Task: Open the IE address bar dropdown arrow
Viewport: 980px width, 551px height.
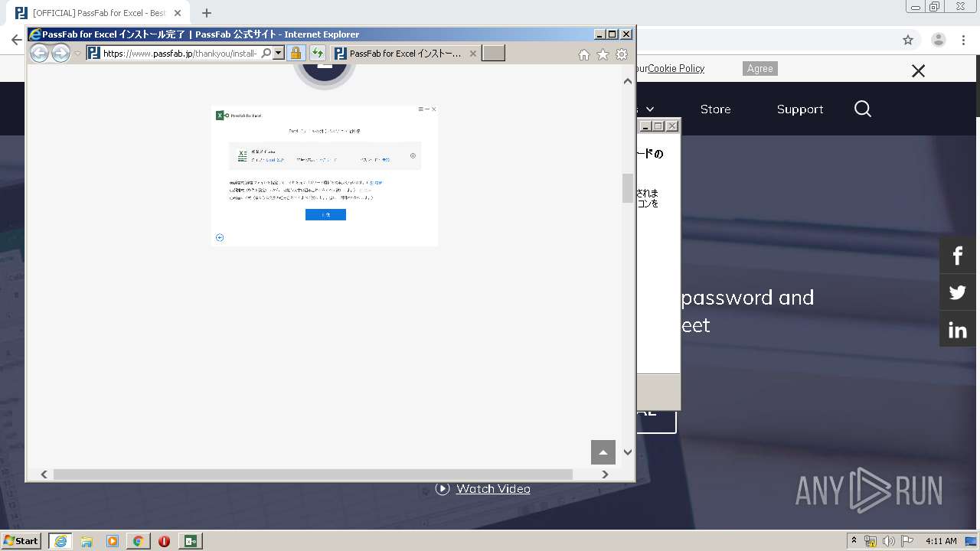Action: pyautogui.click(x=279, y=53)
